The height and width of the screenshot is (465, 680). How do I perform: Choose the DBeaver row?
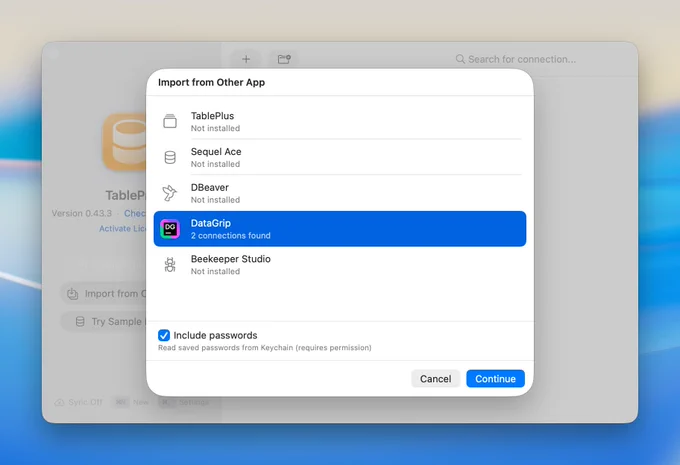(x=340, y=193)
